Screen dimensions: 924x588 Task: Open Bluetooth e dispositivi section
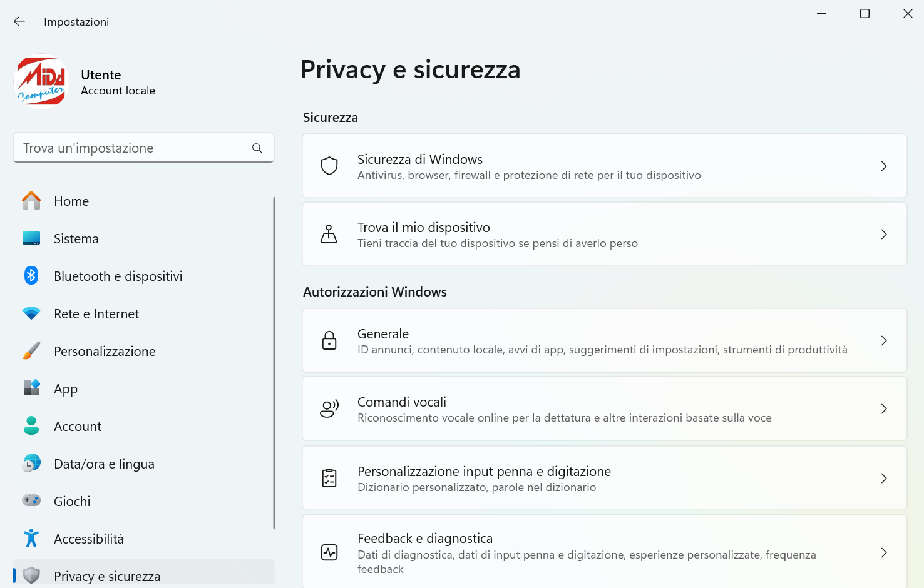click(x=143, y=276)
